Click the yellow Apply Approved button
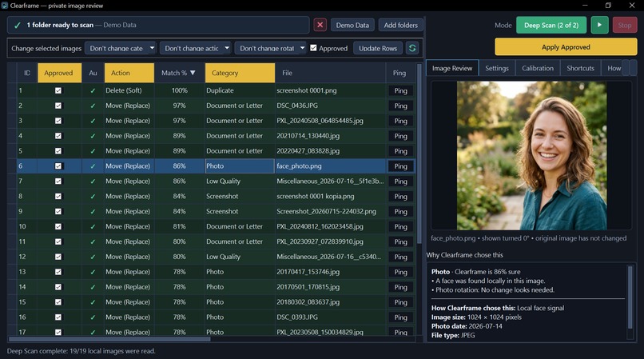Screen dimensions: 644x359 (x=566, y=47)
